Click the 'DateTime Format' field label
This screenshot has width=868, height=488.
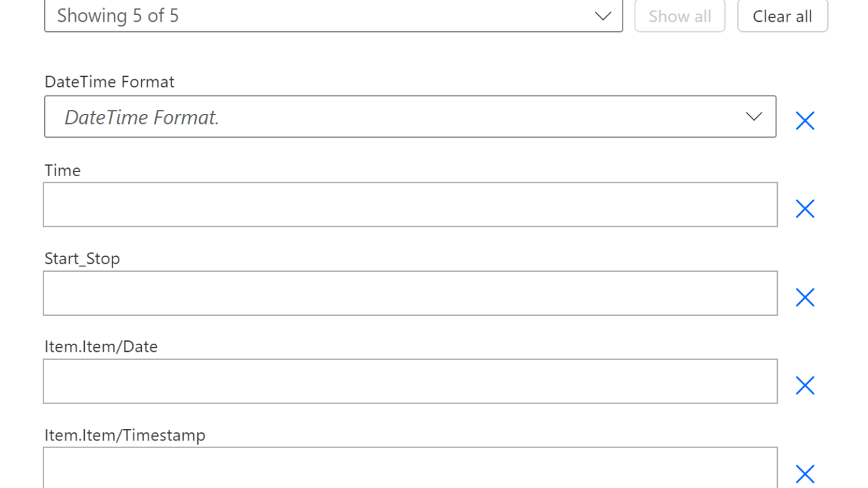pyautogui.click(x=109, y=82)
